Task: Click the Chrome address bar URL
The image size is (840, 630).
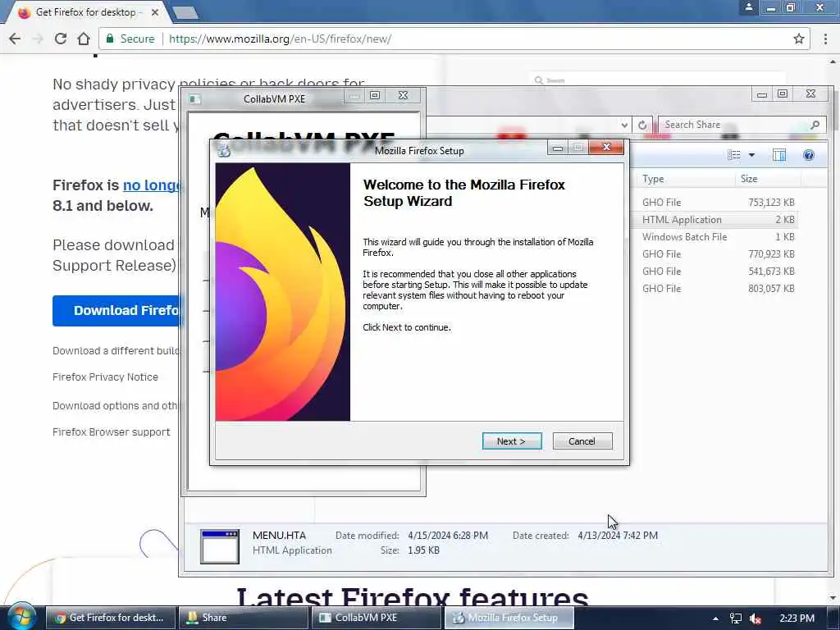Action: [280, 39]
